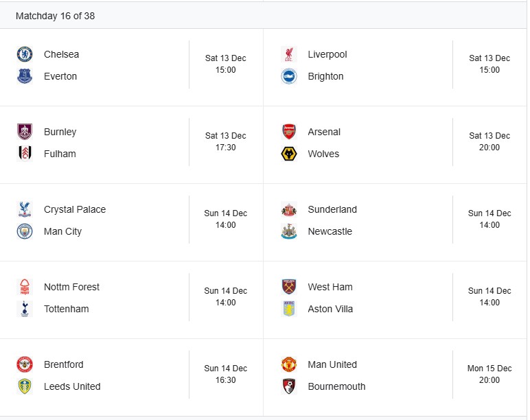
Task: Click the Chelsea club crest
Action: point(25,54)
